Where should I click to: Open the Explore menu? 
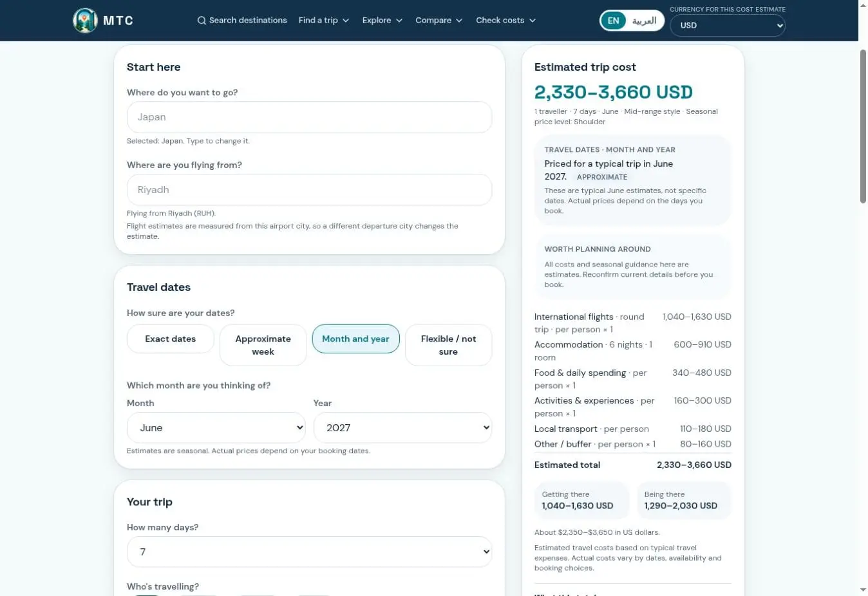coord(382,21)
